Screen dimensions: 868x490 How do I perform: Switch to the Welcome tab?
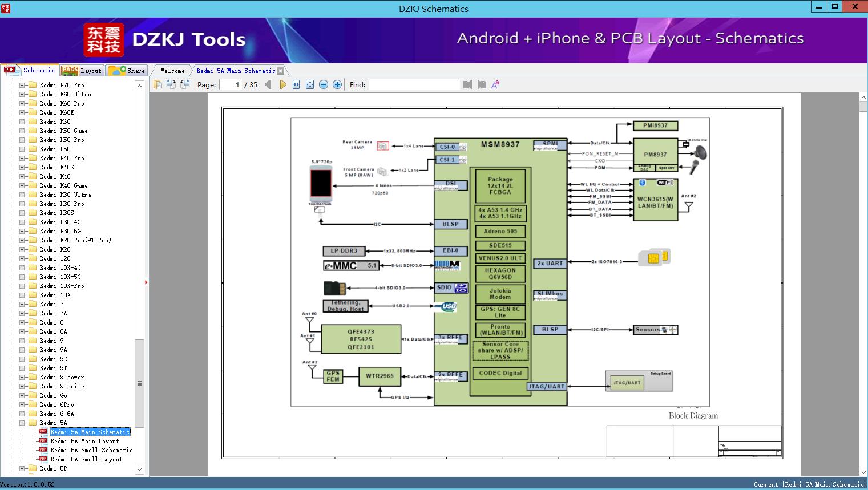pos(172,71)
